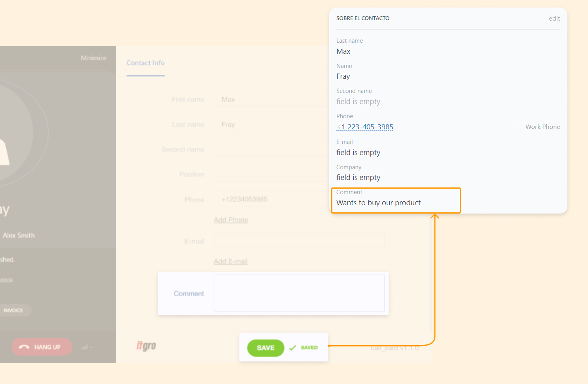588x384 pixels.
Task: Click the Add E-mail link
Action: click(x=231, y=261)
